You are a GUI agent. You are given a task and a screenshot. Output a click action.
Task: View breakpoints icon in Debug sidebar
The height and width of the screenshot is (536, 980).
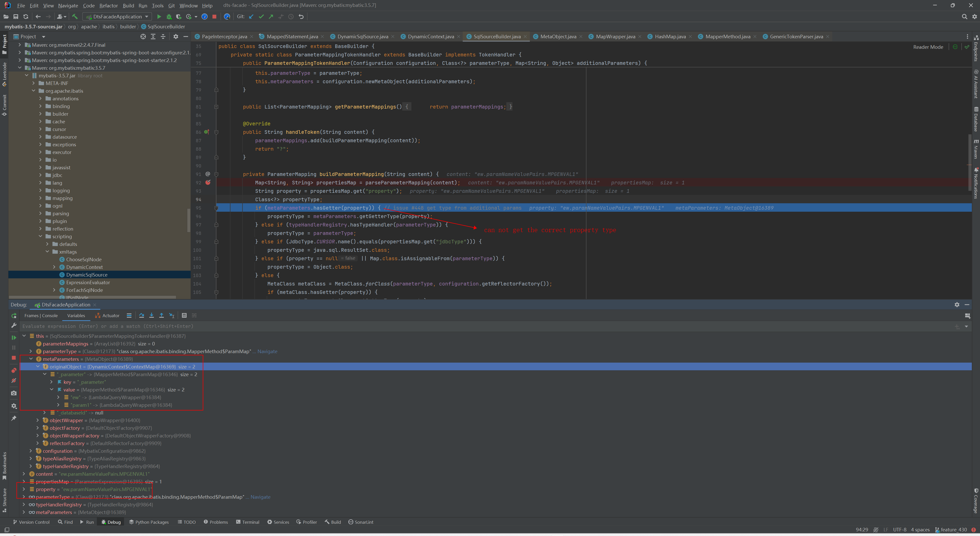point(14,371)
